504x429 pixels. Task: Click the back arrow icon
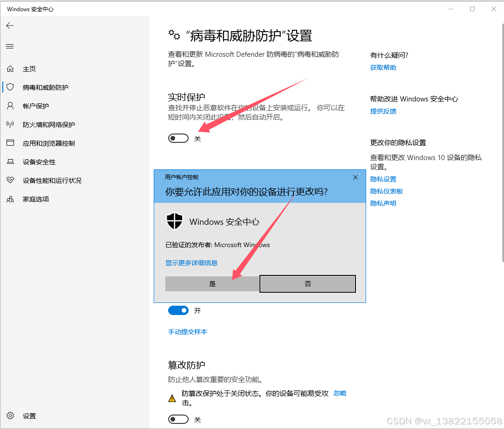click(10, 26)
